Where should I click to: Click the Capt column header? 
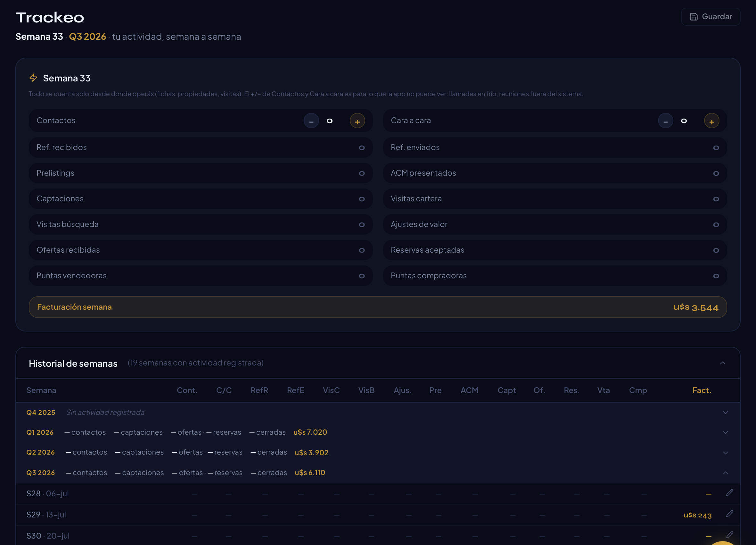(x=507, y=390)
